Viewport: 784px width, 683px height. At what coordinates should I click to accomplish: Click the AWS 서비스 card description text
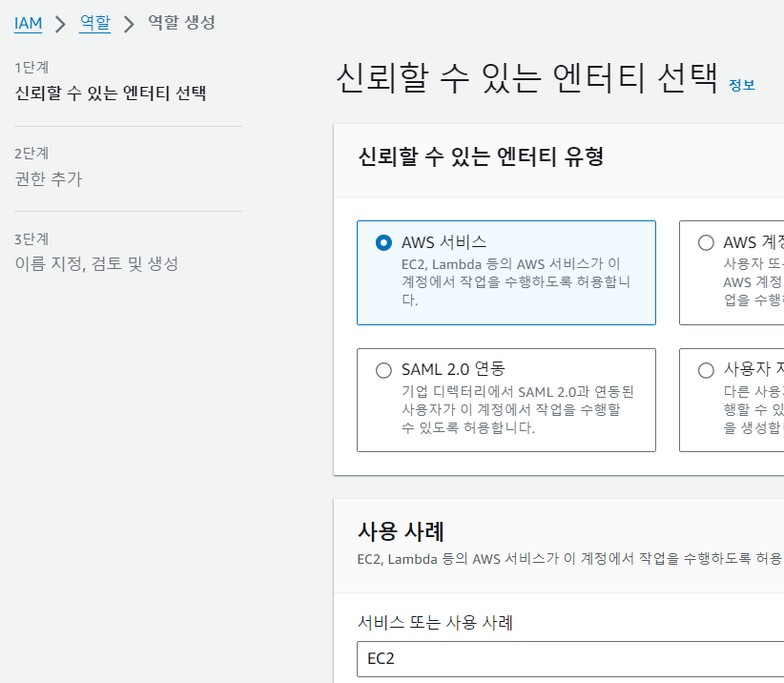tap(515, 282)
